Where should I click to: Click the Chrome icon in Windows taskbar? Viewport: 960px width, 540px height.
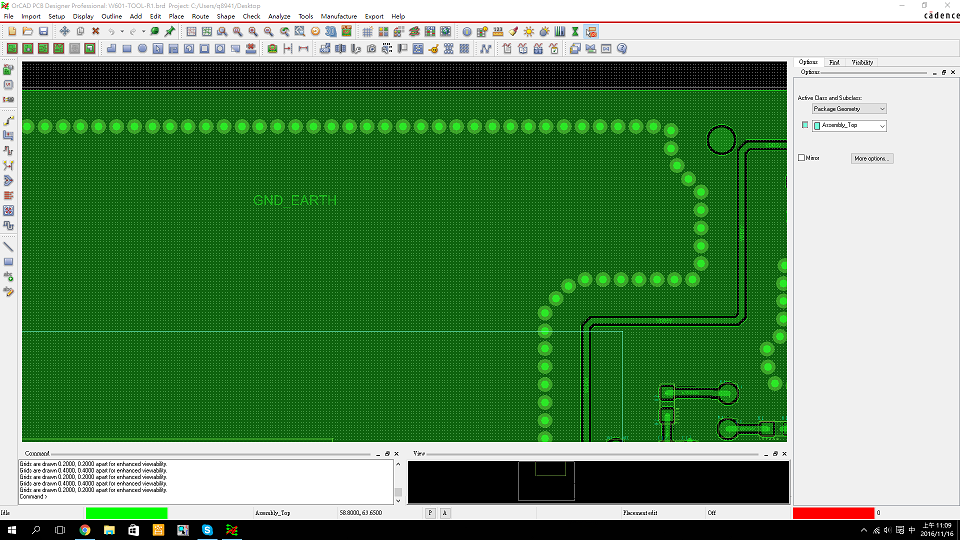point(85,530)
